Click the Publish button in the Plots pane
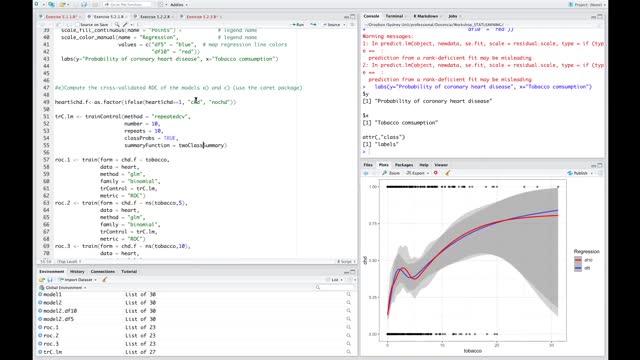This screenshot has height=360, width=640. [x=580, y=173]
